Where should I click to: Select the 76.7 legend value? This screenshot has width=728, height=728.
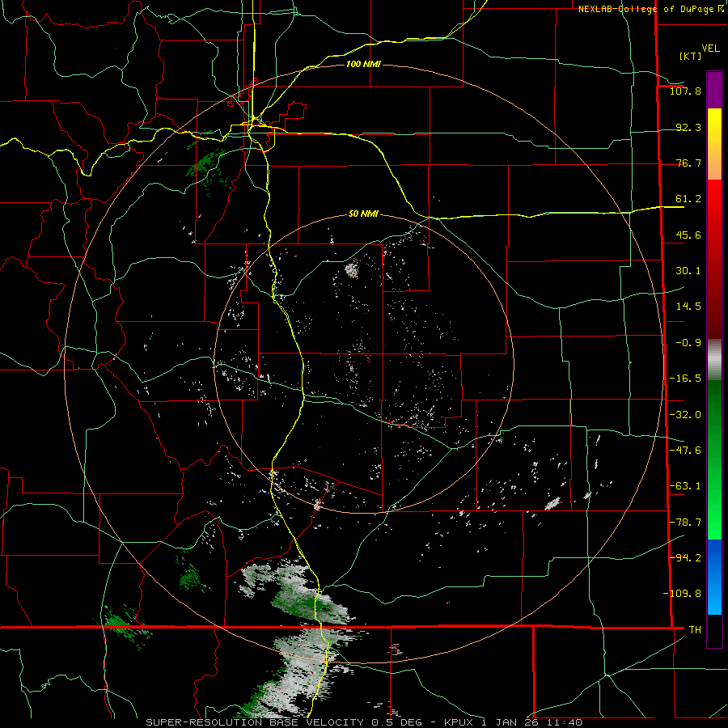click(688, 163)
